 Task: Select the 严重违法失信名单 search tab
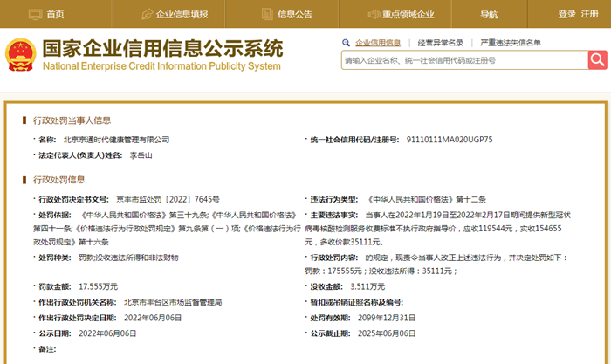[x=510, y=43]
